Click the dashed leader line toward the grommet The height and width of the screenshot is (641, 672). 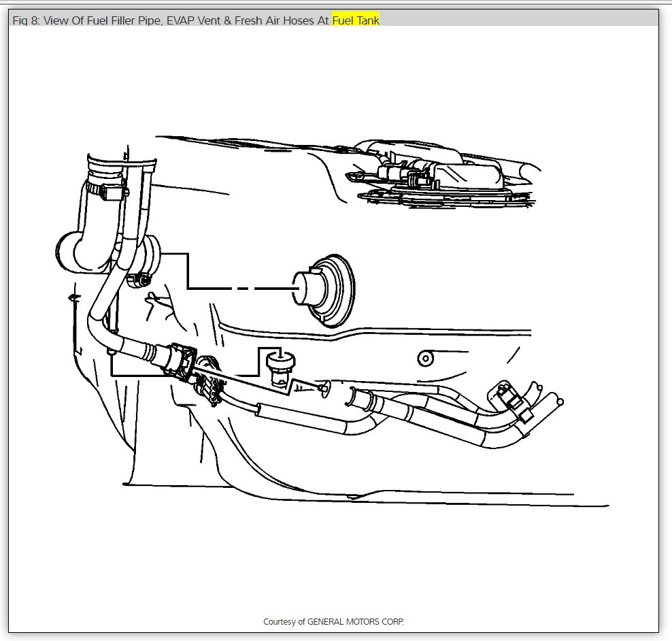(x=243, y=288)
